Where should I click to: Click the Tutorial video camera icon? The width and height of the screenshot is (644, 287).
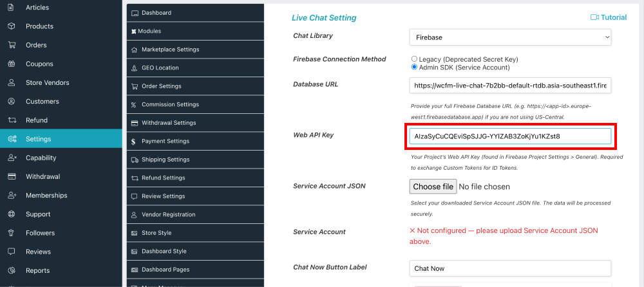594,17
